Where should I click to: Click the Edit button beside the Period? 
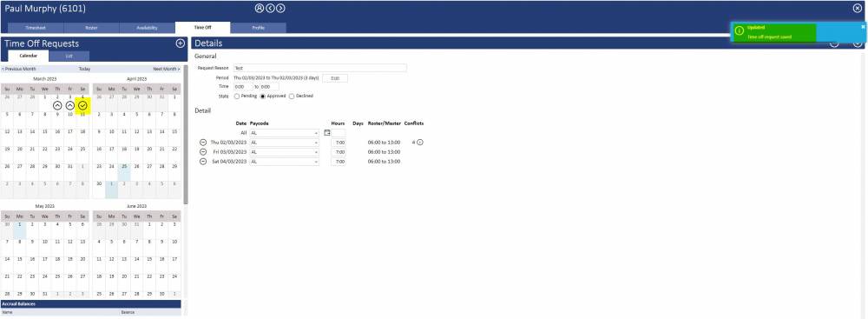[x=335, y=78]
